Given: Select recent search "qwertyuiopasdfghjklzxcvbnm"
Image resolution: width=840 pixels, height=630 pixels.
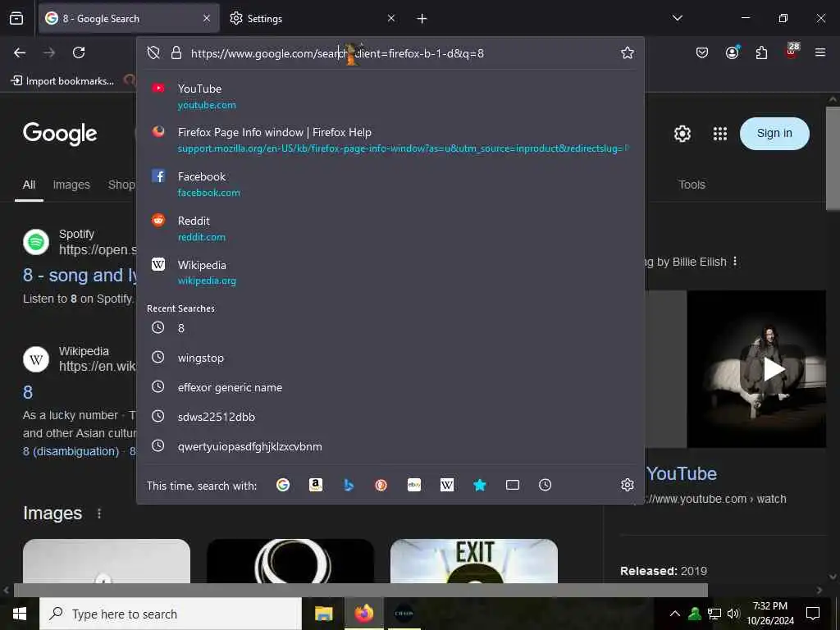Looking at the screenshot, I should 390,446.
